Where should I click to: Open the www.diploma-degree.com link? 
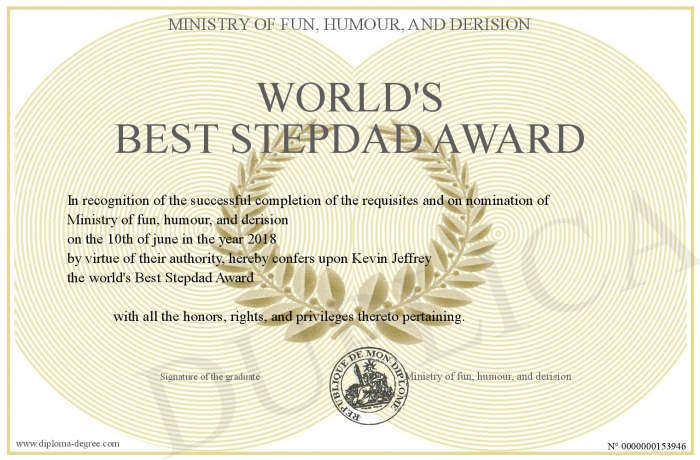pos(68,443)
